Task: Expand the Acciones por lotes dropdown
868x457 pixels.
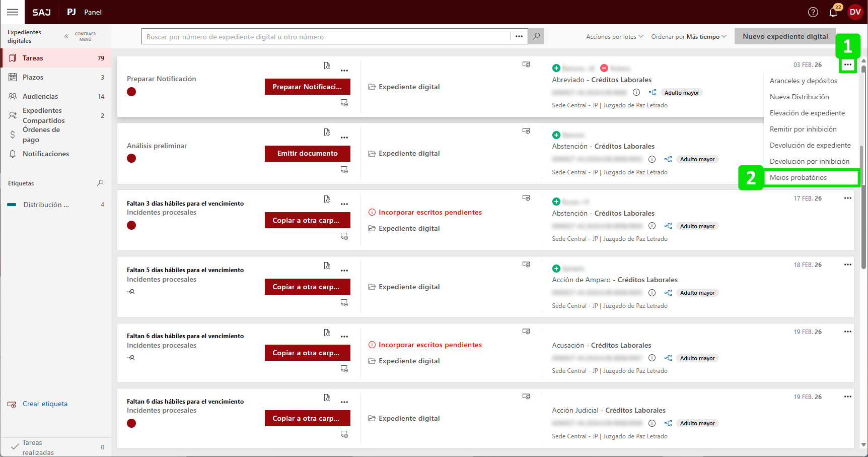Action: coord(614,37)
